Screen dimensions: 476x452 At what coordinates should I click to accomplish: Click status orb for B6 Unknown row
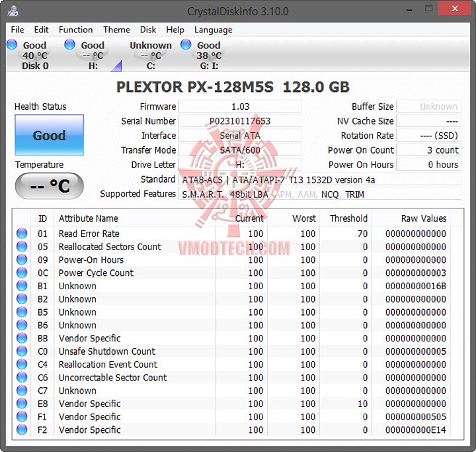[22, 325]
